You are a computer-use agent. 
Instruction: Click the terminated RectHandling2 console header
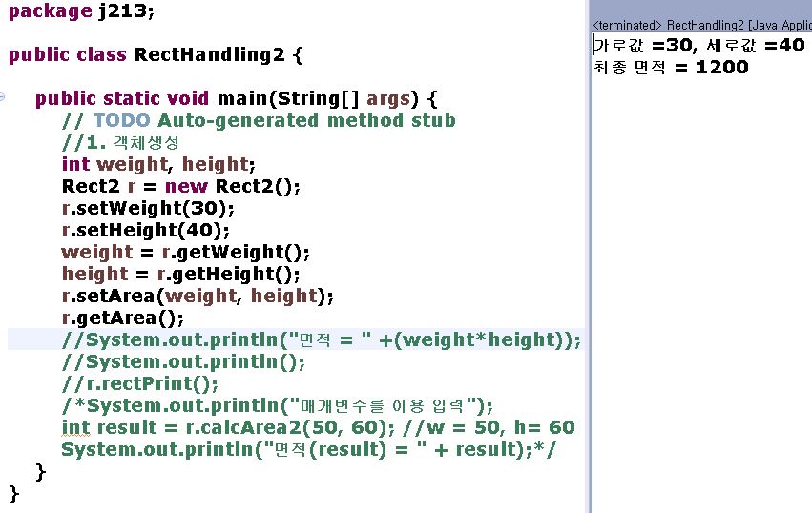pos(701,26)
